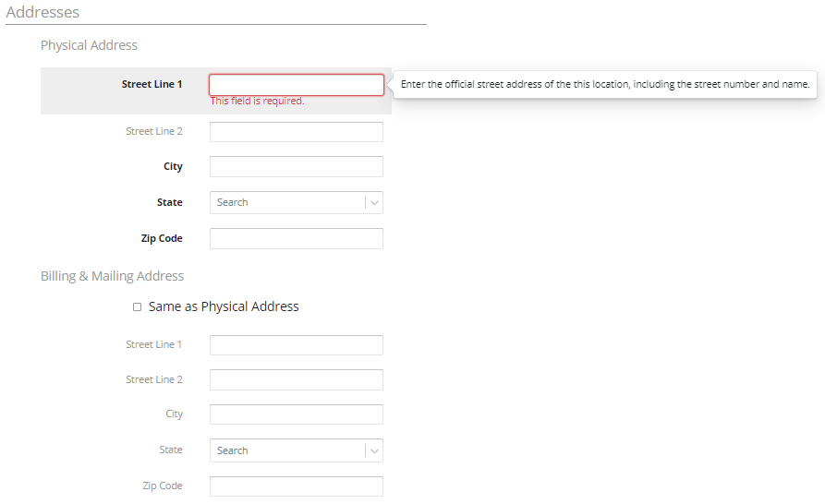Click the Physical Address section heading
Screen dimensions: 825x504
tap(89, 45)
